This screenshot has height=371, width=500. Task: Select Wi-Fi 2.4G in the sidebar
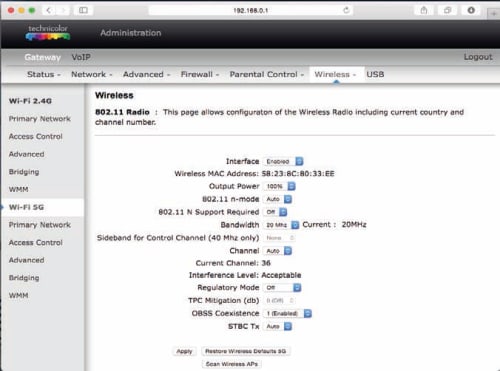pyautogui.click(x=30, y=101)
